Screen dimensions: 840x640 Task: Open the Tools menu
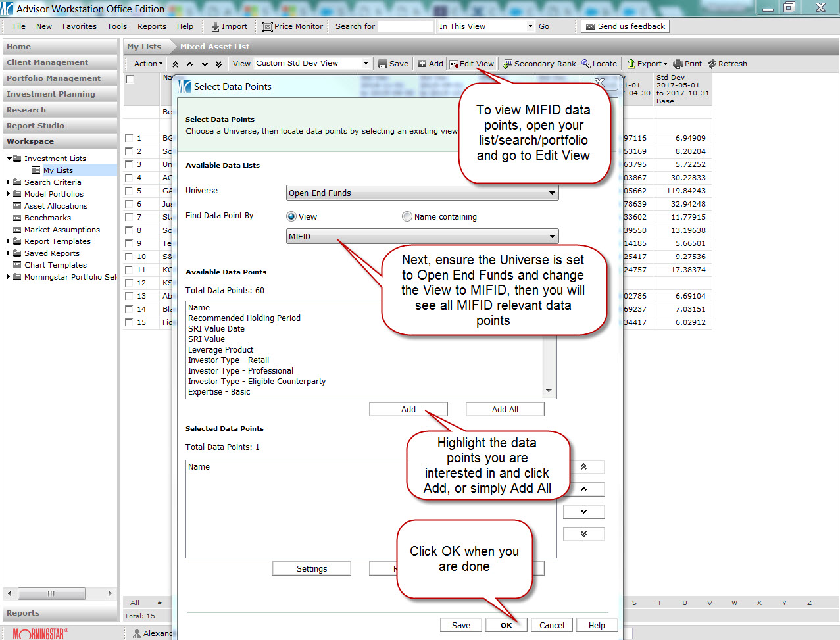point(117,26)
